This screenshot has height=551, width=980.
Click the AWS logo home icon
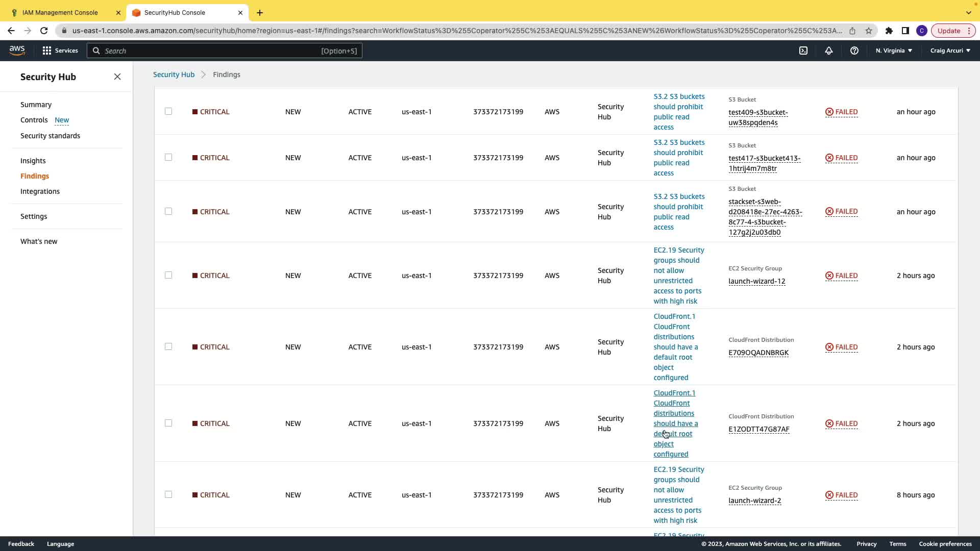point(17,50)
